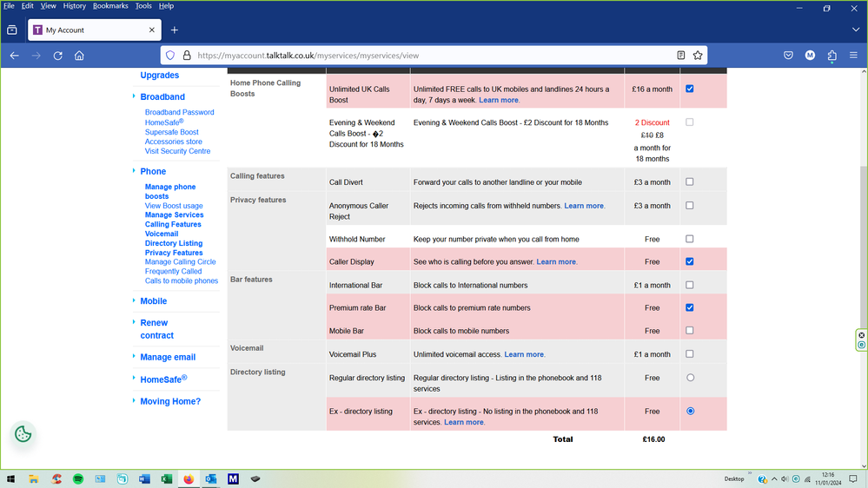The height and width of the screenshot is (488, 868).
Task: Open the Edit menu
Action: tap(27, 6)
